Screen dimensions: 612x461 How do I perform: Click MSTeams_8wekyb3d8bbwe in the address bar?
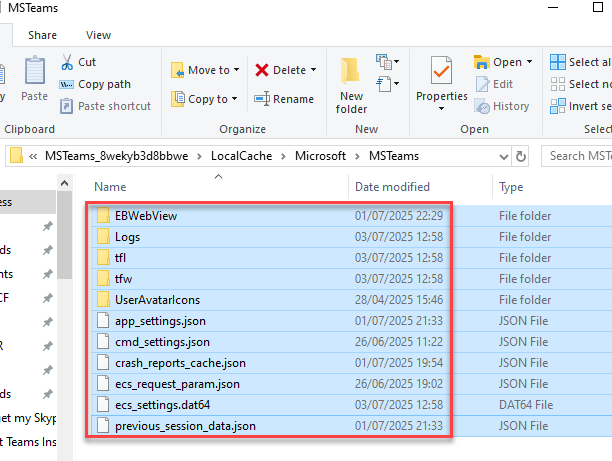[x=116, y=156]
